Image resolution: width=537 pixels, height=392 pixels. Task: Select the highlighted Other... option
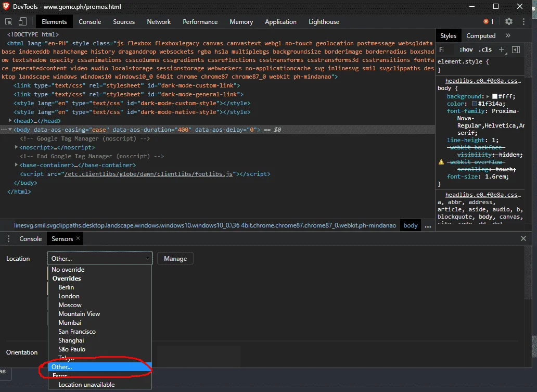click(x=100, y=367)
